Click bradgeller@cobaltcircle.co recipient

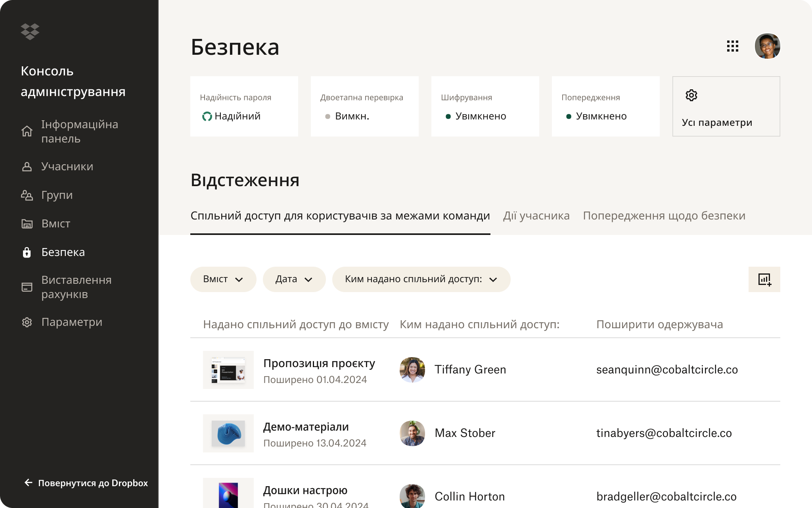pyautogui.click(x=666, y=496)
